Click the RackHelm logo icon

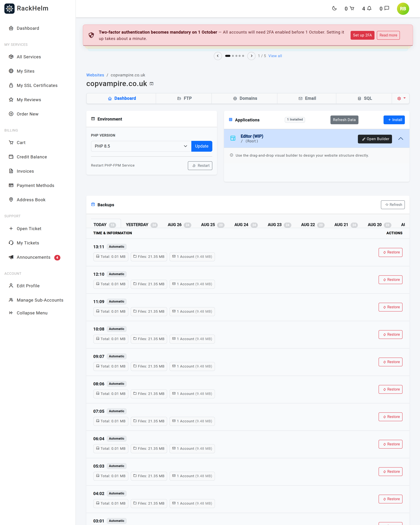(x=9, y=8)
